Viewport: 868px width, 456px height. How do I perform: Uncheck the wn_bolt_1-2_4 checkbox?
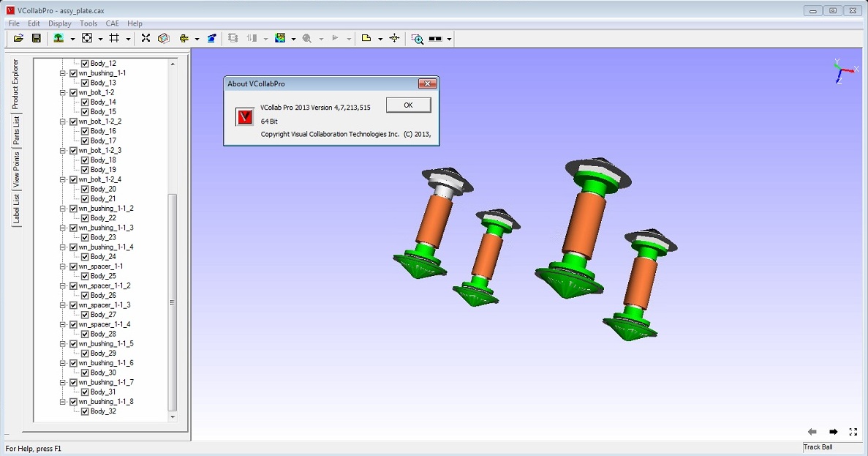point(73,179)
